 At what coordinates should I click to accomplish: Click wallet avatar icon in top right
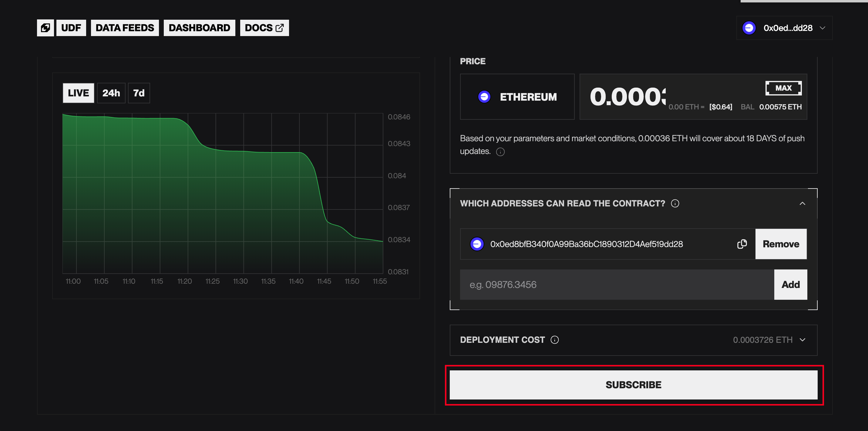point(749,28)
